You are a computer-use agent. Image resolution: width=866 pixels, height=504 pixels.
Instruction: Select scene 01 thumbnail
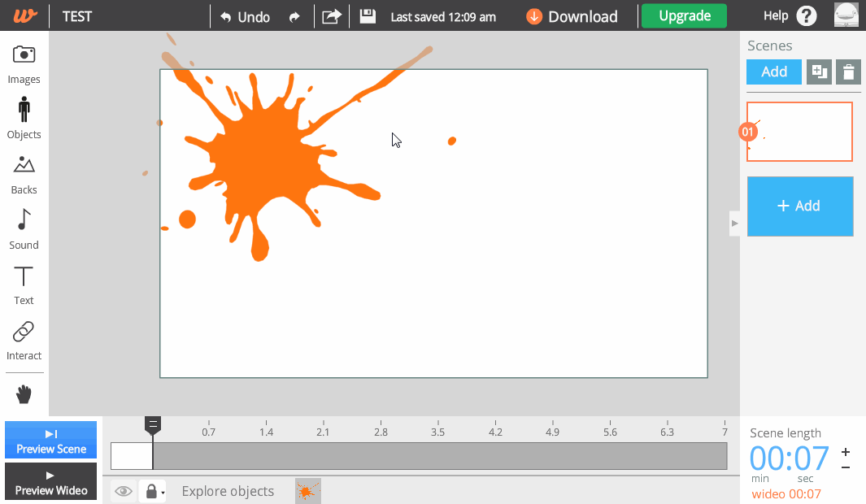click(x=799, y=132)
